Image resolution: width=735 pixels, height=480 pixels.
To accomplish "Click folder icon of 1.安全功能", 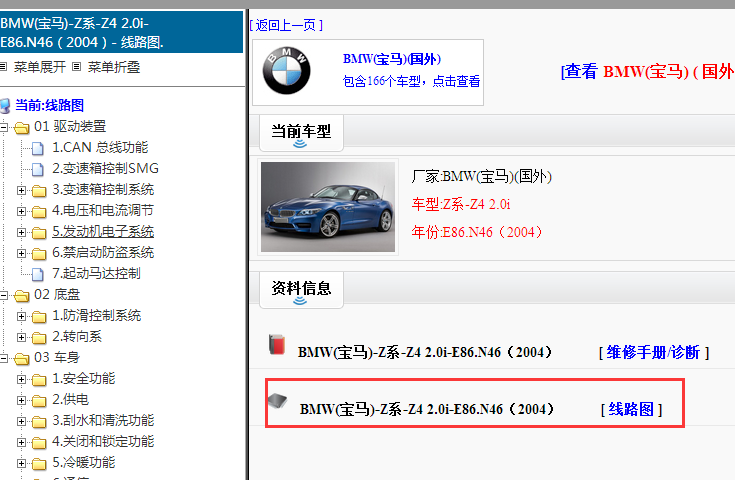I will pos(39,379).
